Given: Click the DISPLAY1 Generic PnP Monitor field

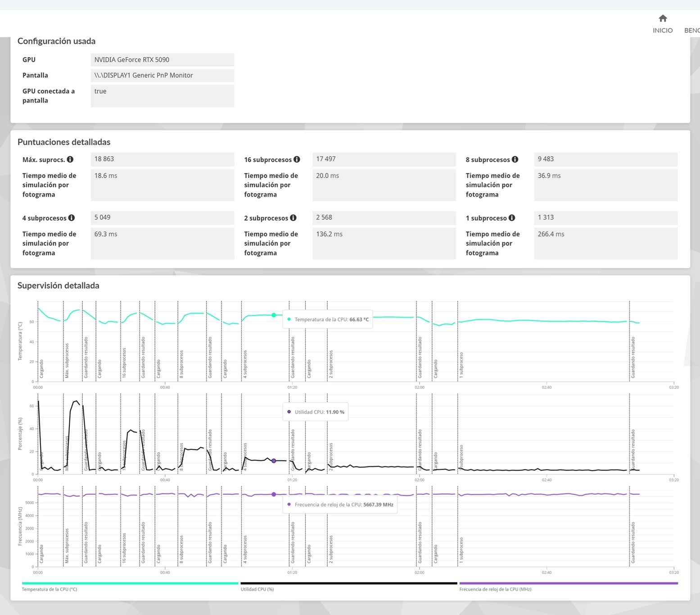Looking at the screenshot, I should coord(162,76).
